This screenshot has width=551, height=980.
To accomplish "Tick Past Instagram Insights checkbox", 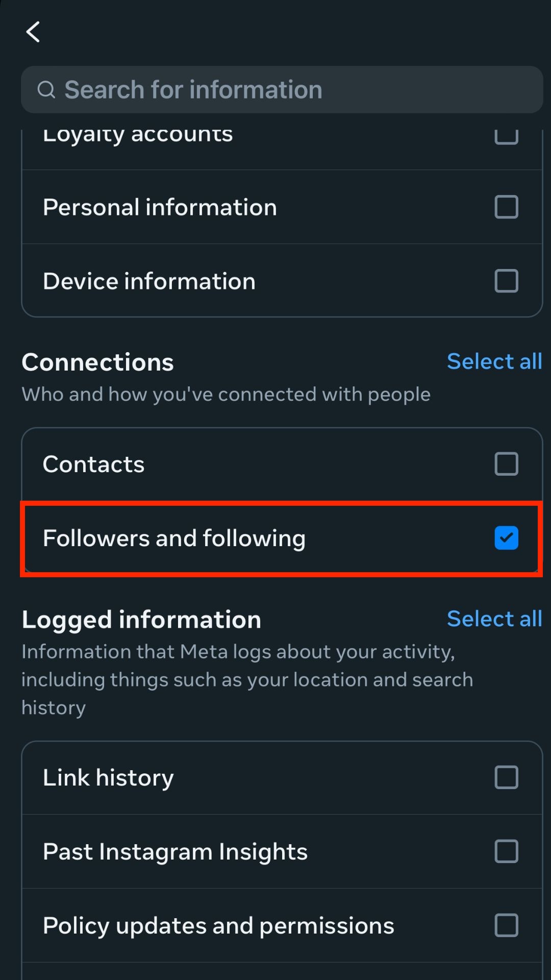I will [506, 851].
